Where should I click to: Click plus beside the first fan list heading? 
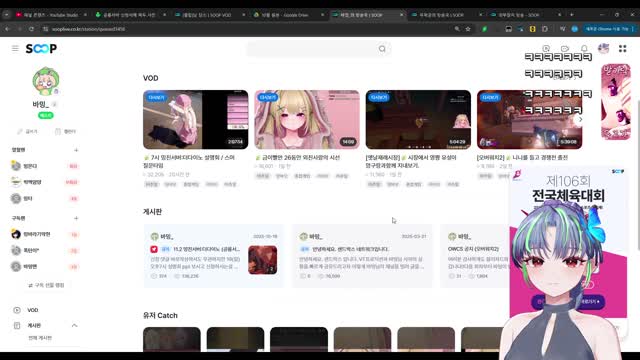(76, 150)
